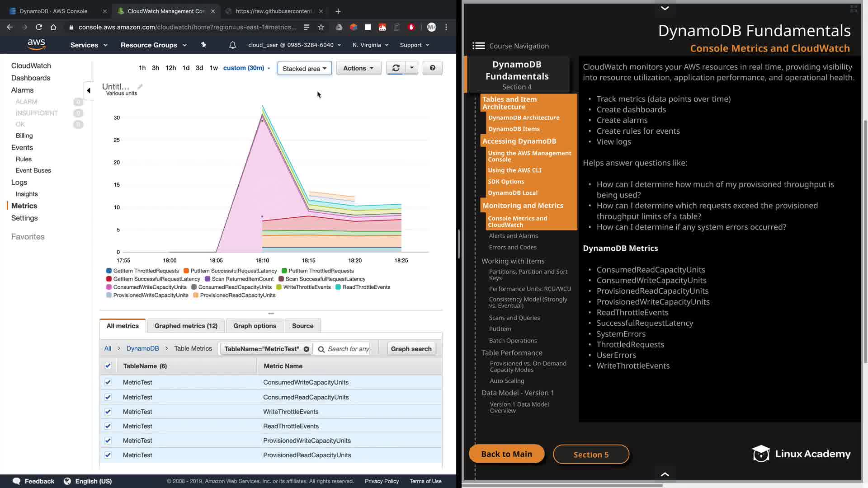The image size is (868, 488).
Task: Open AWS notifications bell icon
Action: (232, 45)
